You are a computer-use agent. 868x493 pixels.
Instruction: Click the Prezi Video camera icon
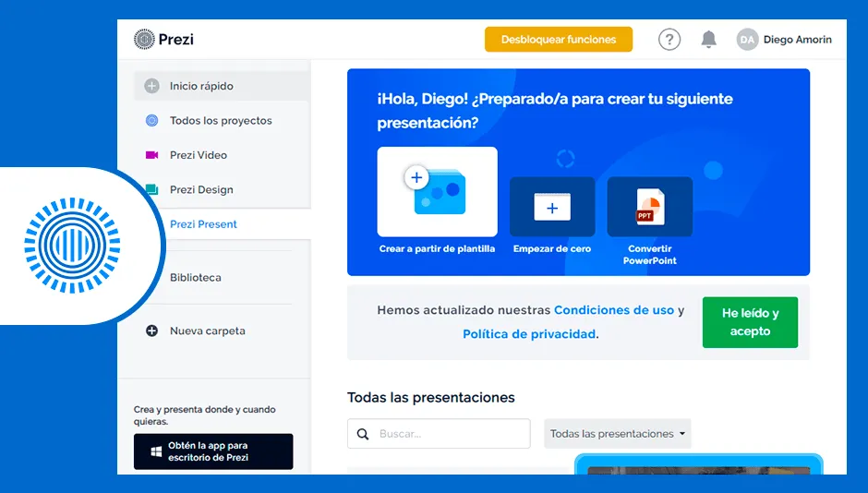click(151, 155)
